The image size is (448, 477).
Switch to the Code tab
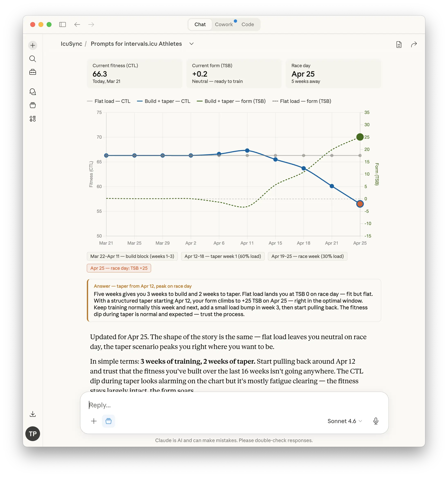pyautogui.click(x=248, y=25)
